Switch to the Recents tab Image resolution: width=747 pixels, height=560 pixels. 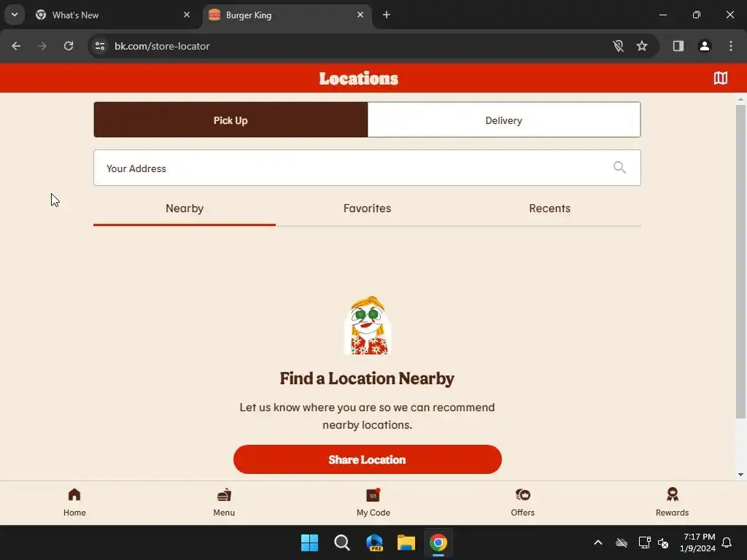[x=549, y=209]
